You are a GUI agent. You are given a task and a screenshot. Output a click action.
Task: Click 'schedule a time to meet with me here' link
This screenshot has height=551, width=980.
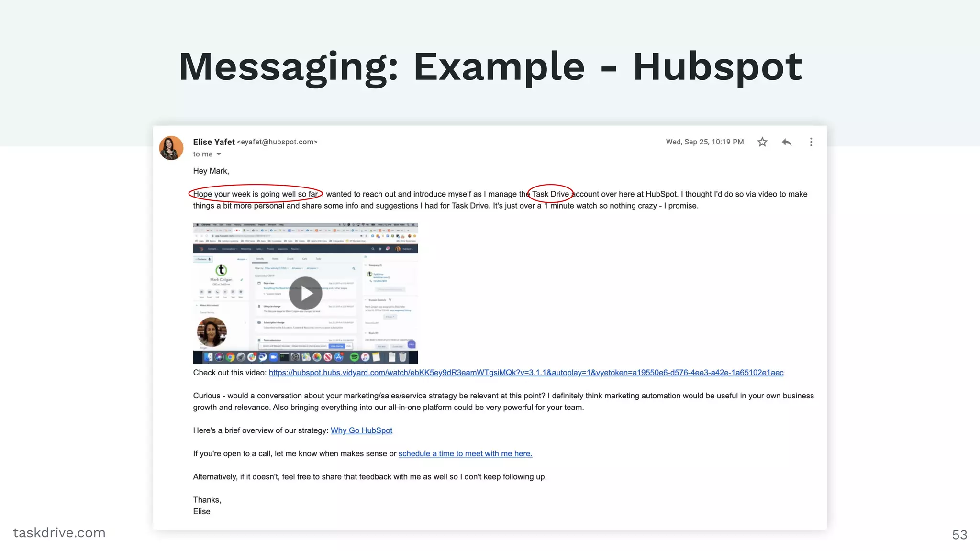point(465,453)
